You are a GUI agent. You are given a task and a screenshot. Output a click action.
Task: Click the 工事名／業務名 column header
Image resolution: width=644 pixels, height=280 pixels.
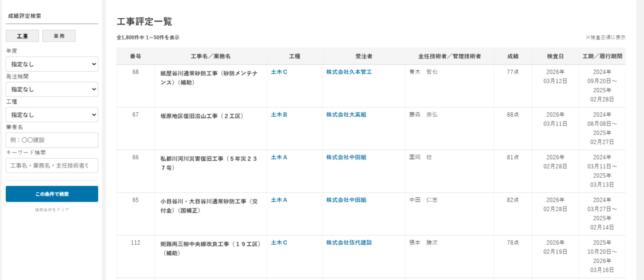click(x=211, y=57)
